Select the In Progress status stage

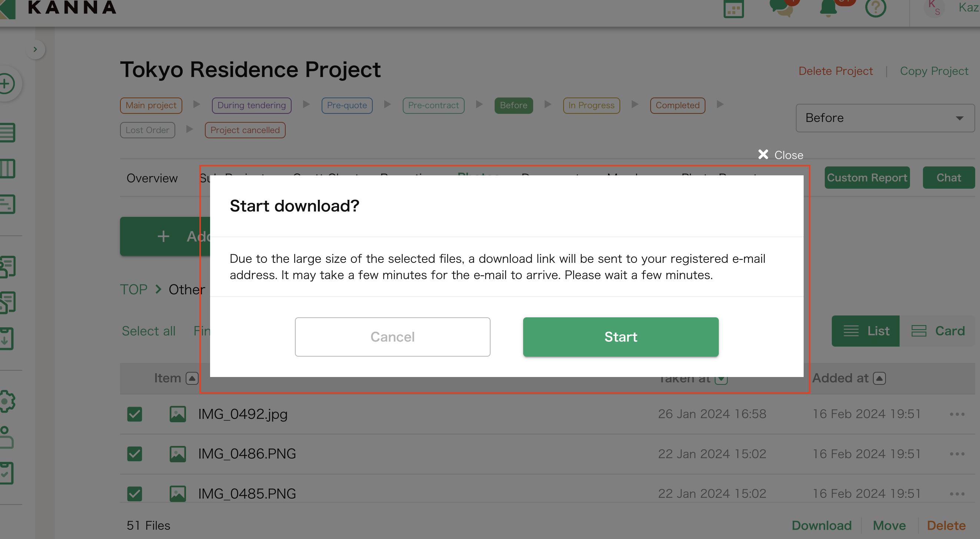(591, 105)
